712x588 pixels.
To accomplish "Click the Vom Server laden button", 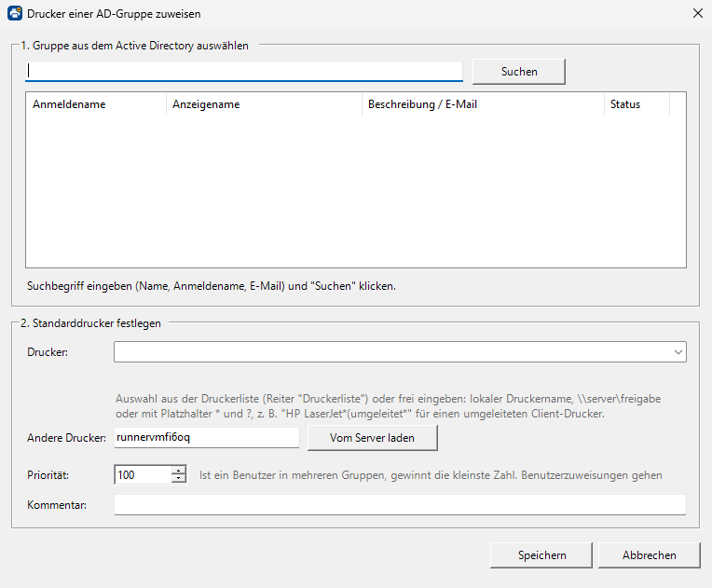I will point(373,438).
